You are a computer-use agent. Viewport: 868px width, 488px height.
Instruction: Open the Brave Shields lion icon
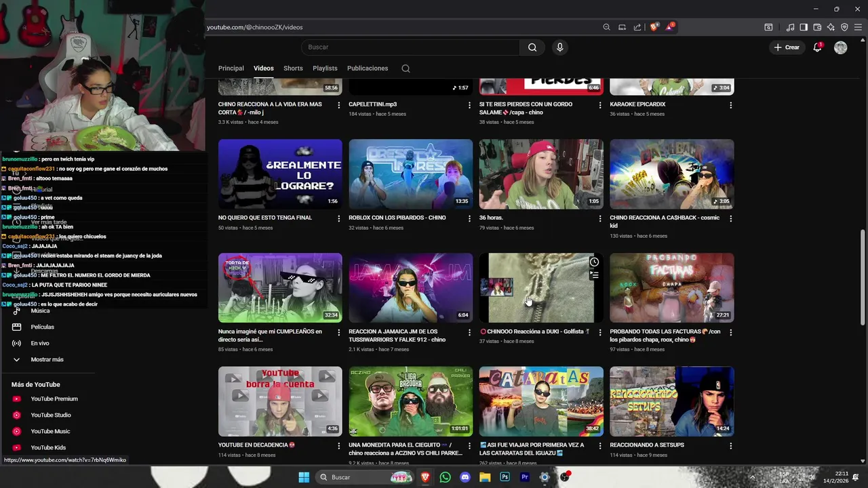point(654,27)
